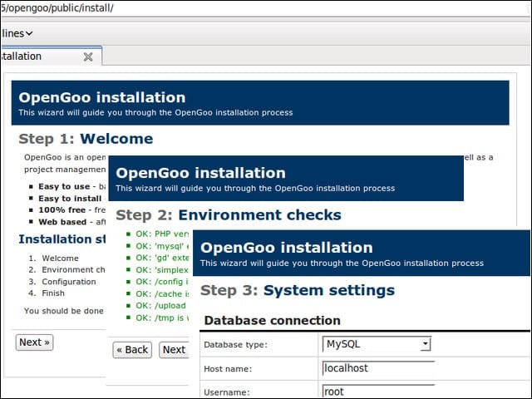532x399 pixels.
Task: Click "OK: 'mysql'" check line
Action: pos(158,246)
